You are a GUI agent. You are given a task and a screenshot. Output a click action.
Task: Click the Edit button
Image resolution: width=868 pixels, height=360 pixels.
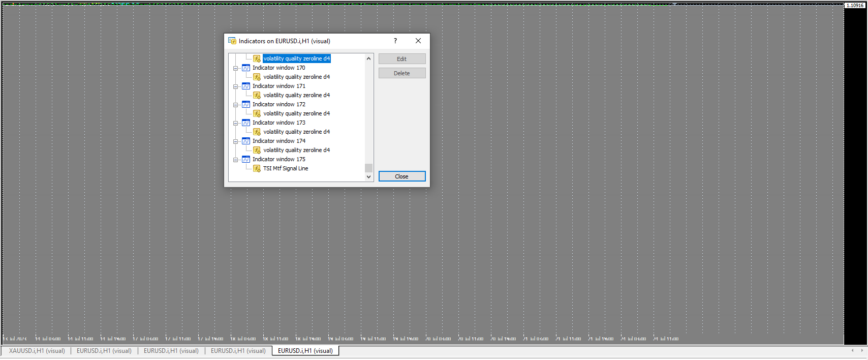coord(402,59)
